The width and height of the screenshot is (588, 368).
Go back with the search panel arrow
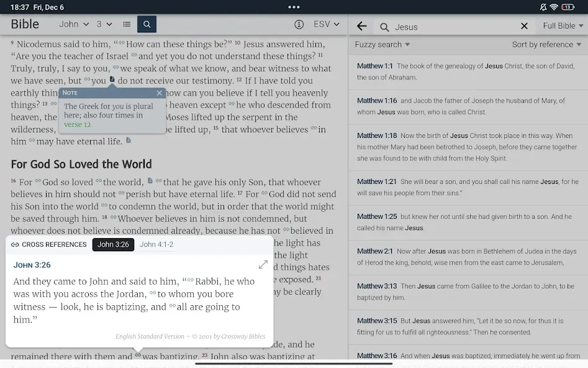(362, 26)
